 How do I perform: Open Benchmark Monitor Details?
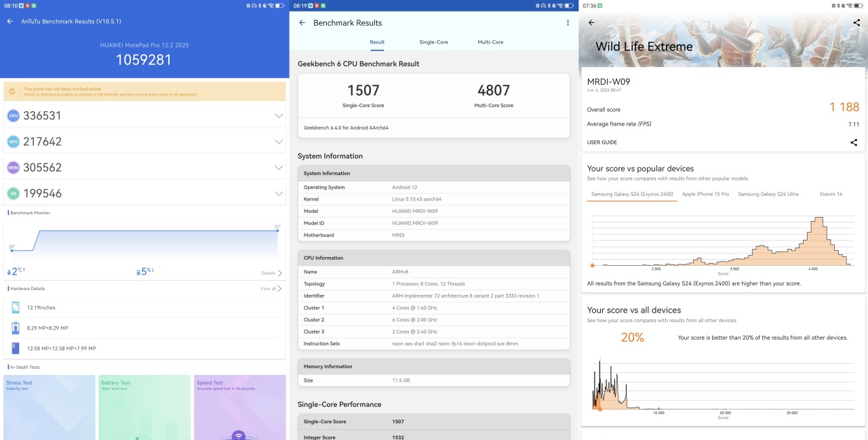(x=271, y=273)
